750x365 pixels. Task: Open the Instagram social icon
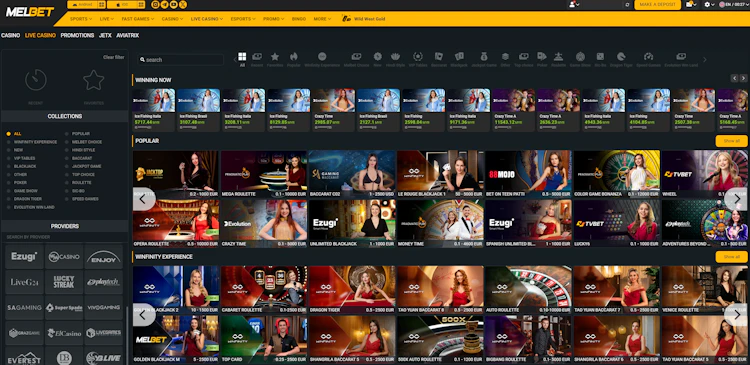click(x=155, y=5)
